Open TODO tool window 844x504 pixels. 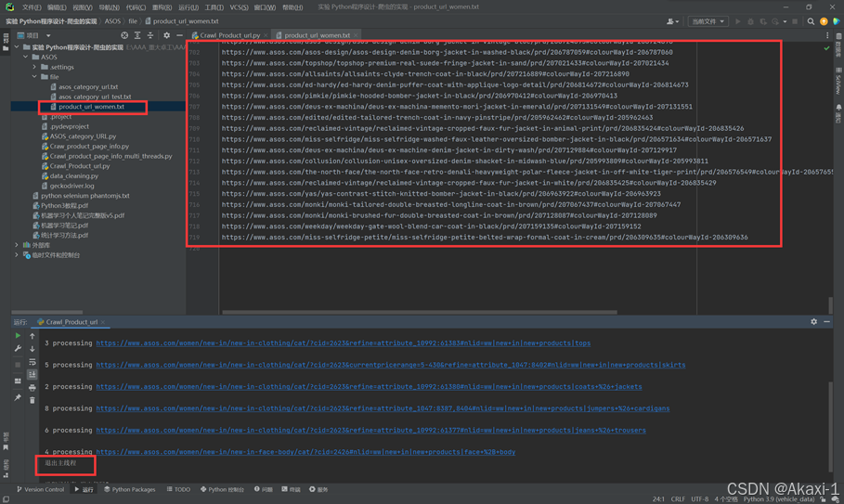[178, 489]
